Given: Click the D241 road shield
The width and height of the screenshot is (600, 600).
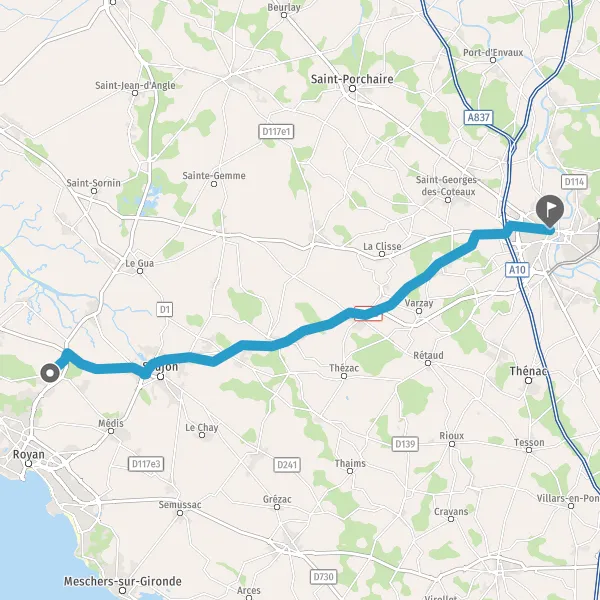Looking at the screenshot, I should [x=287, y=465].
